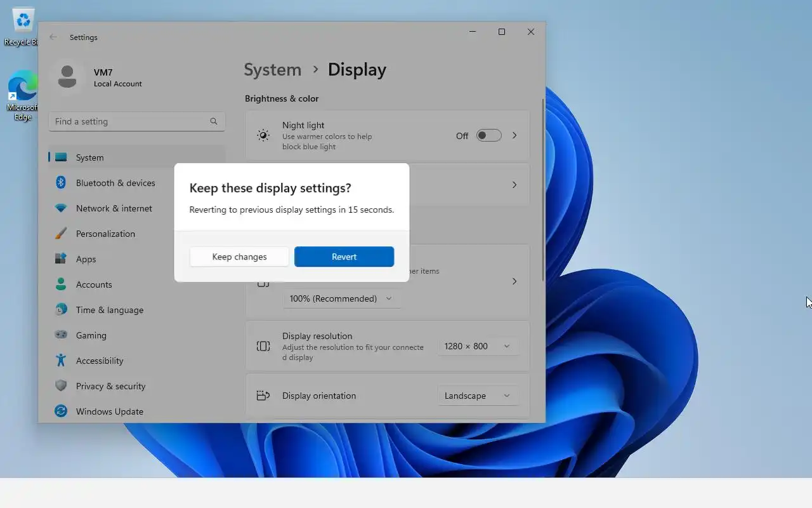Click the System monitor icon
This screenshot has width=812, height=508.
coord(61,157)
